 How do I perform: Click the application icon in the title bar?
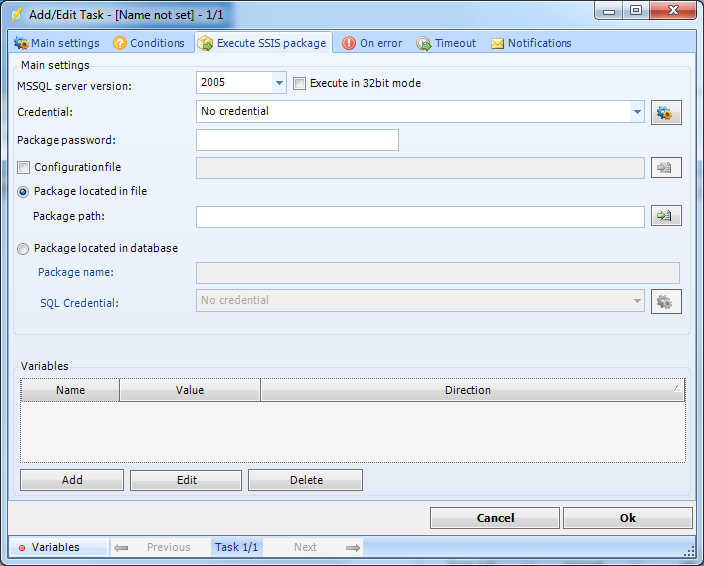click(x=16, y=15)
